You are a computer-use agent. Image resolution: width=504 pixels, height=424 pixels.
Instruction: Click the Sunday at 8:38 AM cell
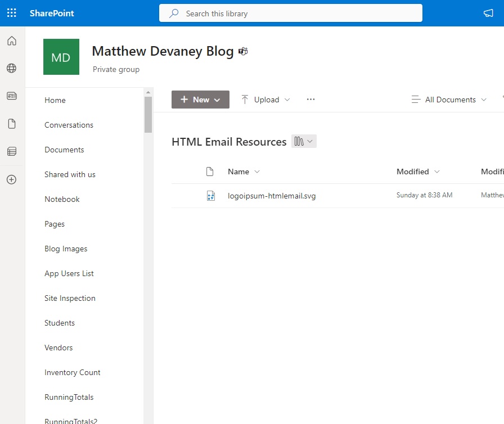click(x=424, y=195)
